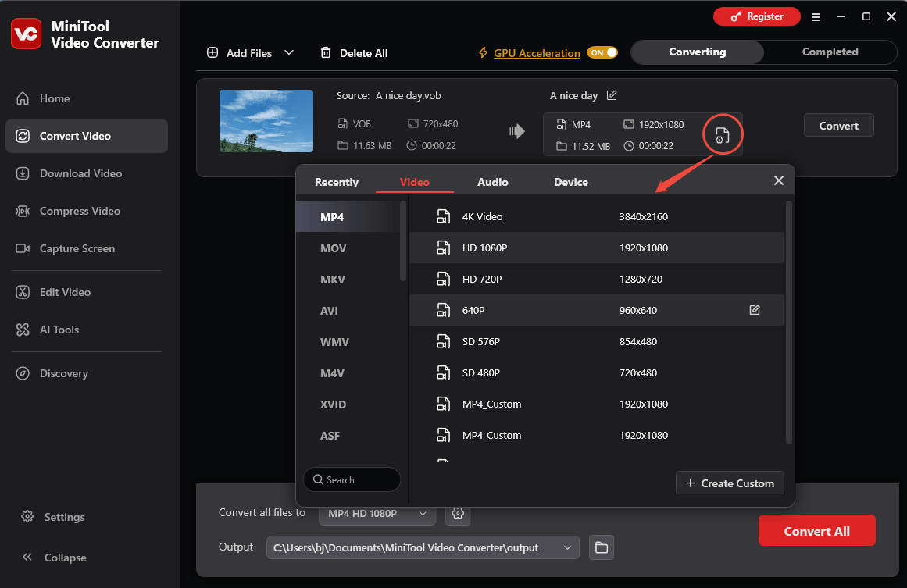This screenshot has height=588, width=907.
Task: Click the preset list scrollbar
Action: pyautogui.click(x=788, y=323)
